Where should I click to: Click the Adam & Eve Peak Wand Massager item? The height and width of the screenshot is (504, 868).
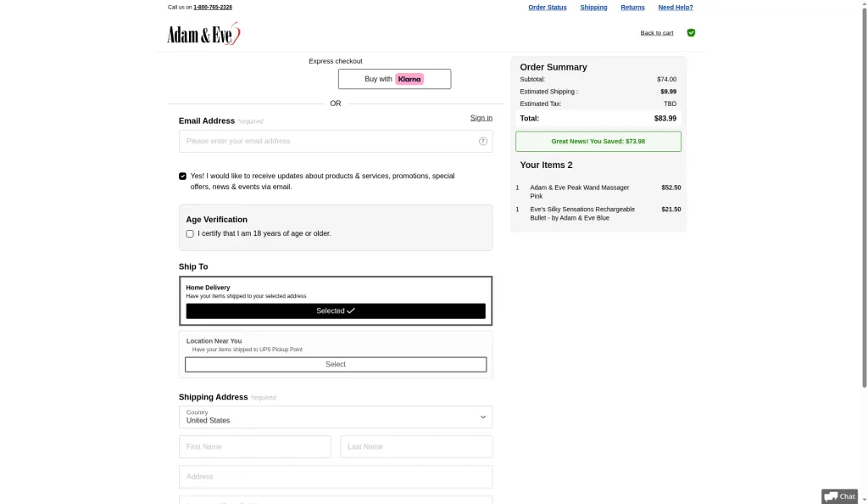click(579, 192)
